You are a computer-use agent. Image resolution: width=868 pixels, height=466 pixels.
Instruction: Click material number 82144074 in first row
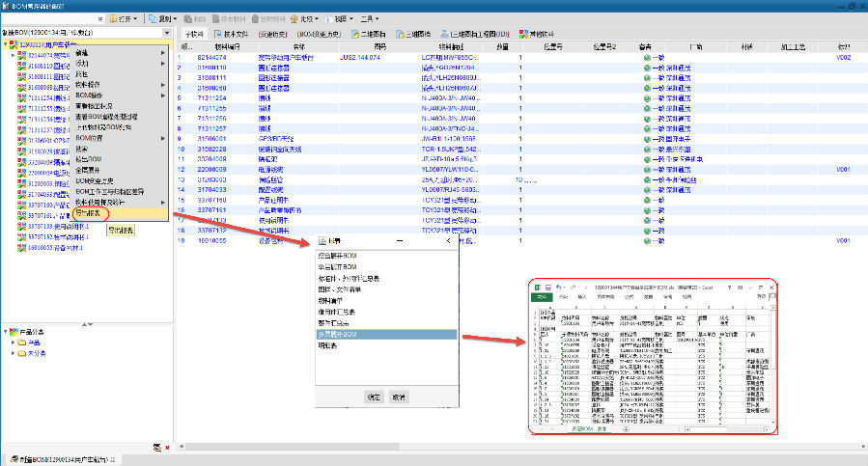211,58
